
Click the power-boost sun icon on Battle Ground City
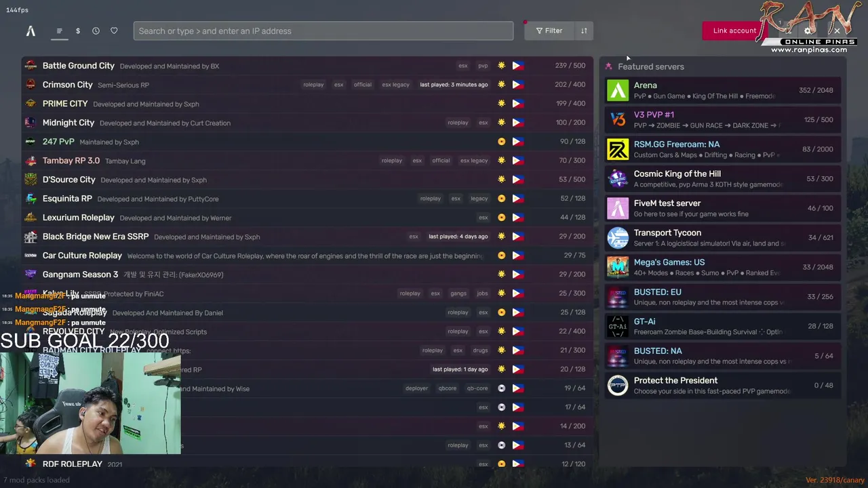502,66
